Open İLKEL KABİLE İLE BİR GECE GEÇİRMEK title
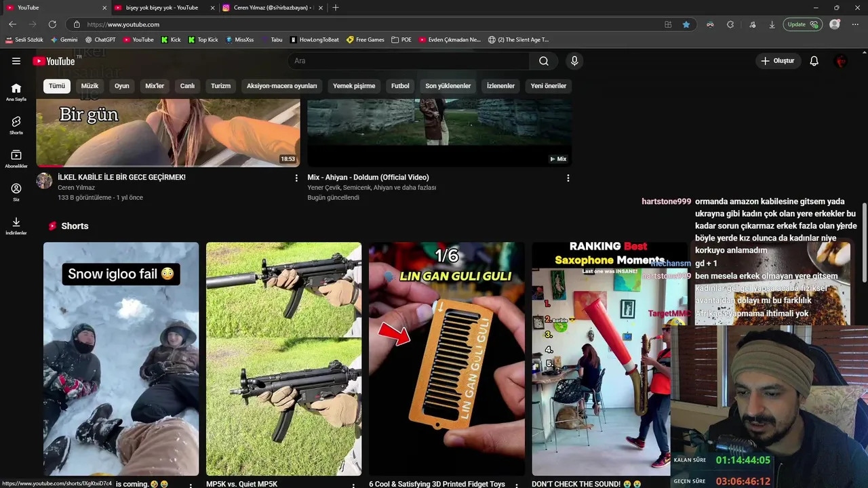 pos(121,178)
